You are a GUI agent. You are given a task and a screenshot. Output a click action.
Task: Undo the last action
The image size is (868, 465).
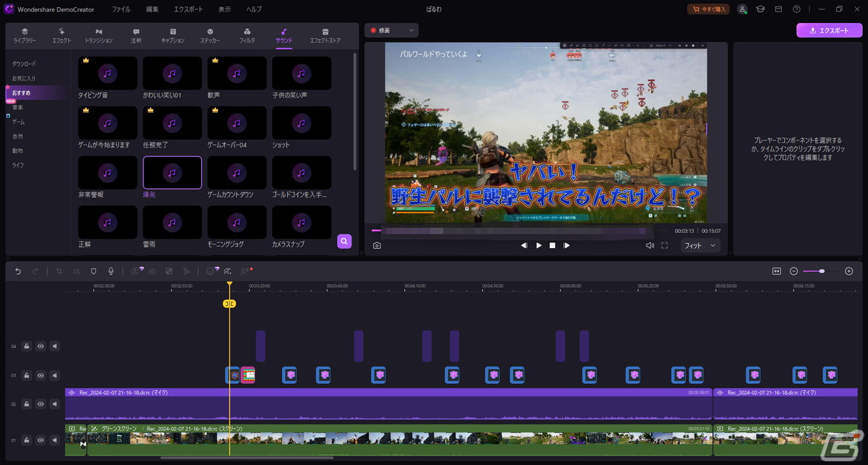coord(18,271)
